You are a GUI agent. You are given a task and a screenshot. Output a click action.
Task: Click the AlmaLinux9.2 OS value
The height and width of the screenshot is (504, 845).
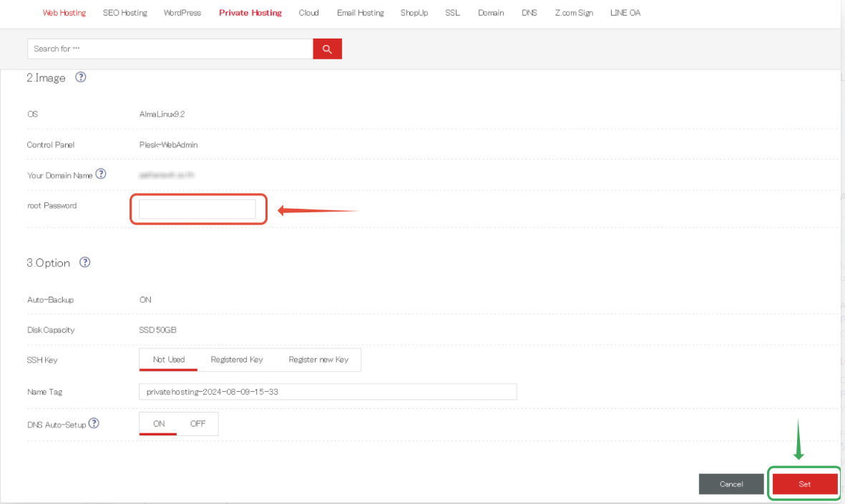(x=162, y=114)
